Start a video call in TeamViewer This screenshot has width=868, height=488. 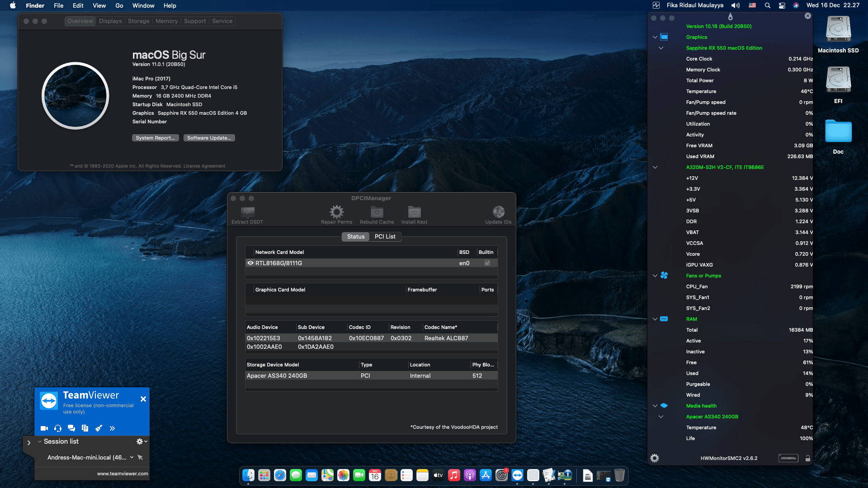point(44,428)
